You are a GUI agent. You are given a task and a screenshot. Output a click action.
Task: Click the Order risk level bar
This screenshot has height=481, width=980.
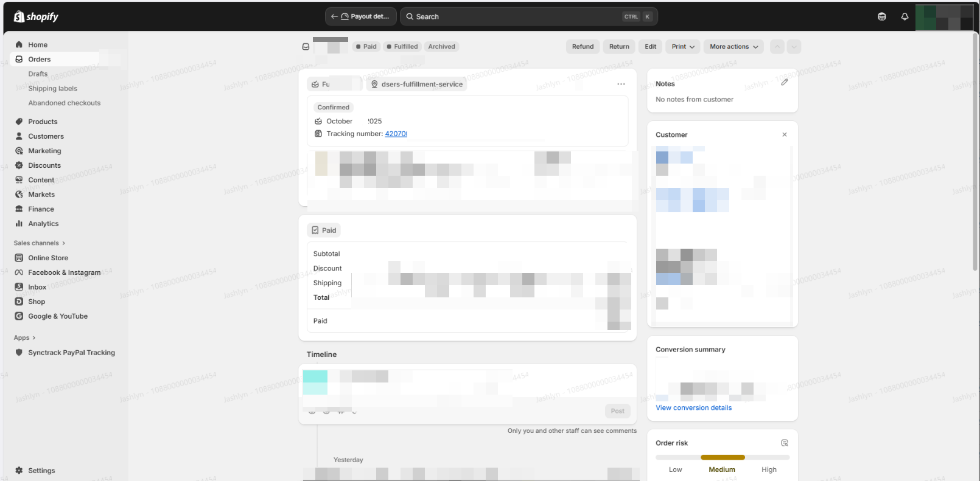pos(723,457)
